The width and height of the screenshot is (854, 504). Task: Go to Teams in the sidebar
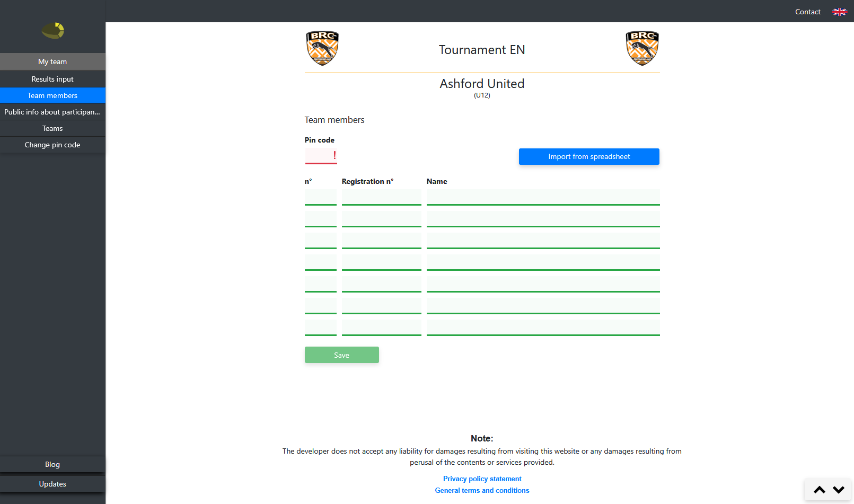point(52,128)
